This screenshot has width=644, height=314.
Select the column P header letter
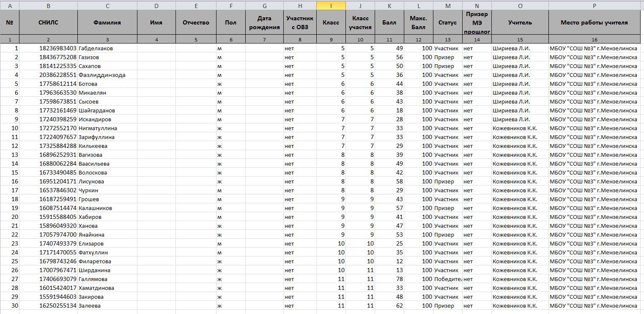(x=594, y=6)
